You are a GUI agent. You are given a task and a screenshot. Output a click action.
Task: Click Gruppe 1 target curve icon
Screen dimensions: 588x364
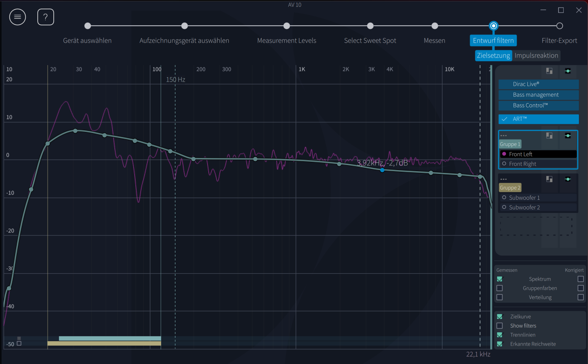point(568,136)
